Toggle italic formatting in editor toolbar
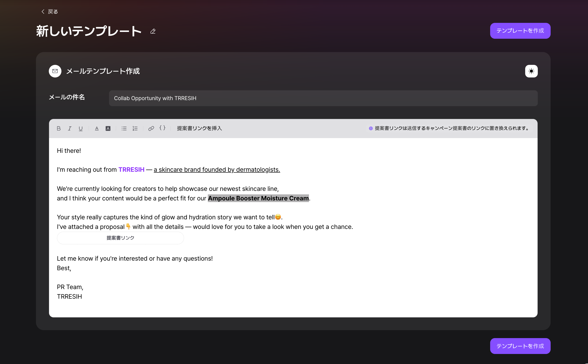The height and width of the screenshot is (364, 588). click(70, 128)
